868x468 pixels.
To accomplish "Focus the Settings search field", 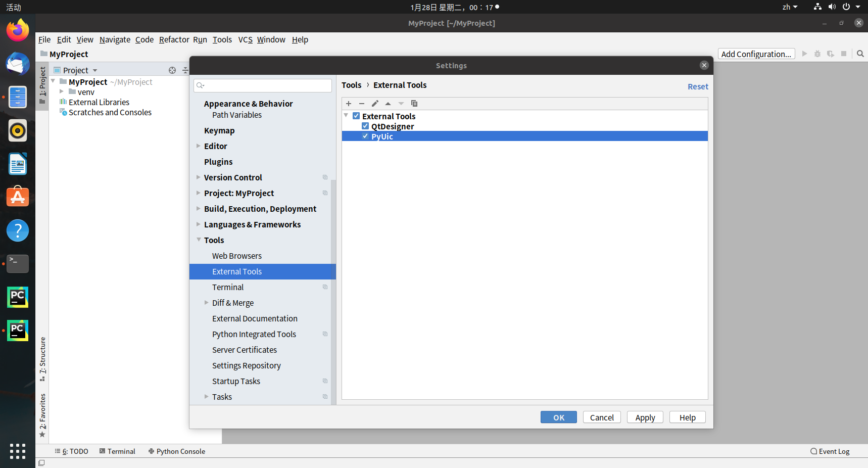I will tap(263, 85).
